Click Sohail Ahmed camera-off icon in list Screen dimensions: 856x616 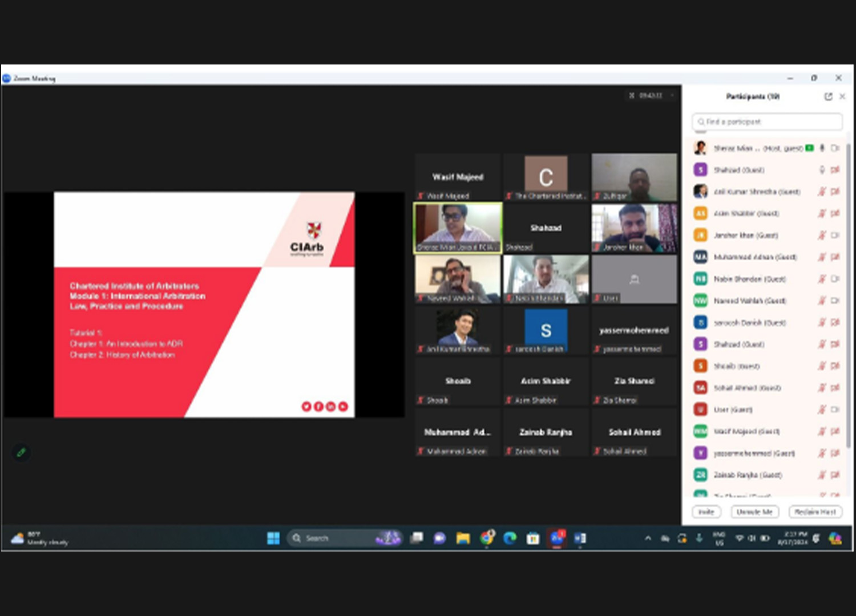coord(835,388)
